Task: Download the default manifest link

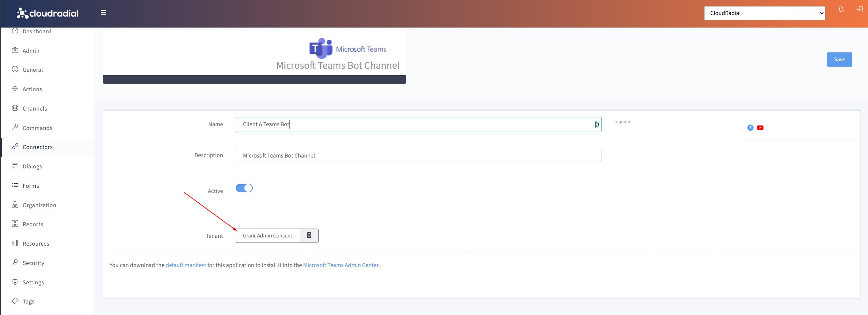Action: point(186,265)
